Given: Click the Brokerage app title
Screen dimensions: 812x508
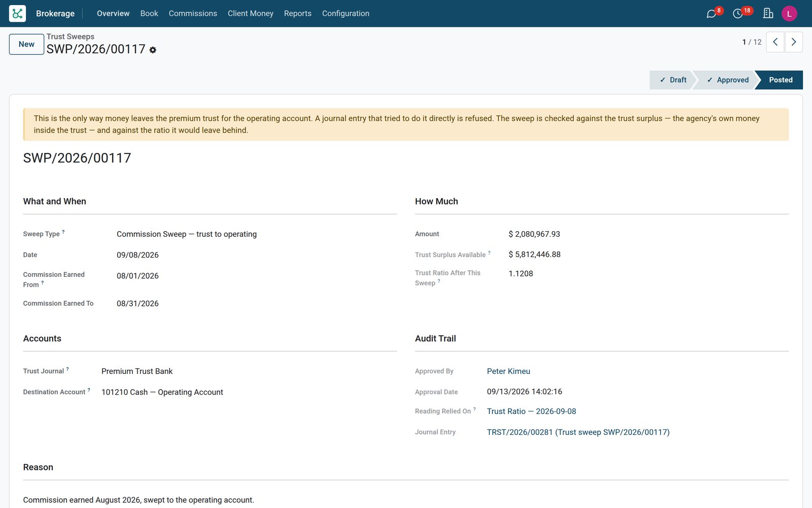Looking at the screenshot, I should [x=55, y=14].
